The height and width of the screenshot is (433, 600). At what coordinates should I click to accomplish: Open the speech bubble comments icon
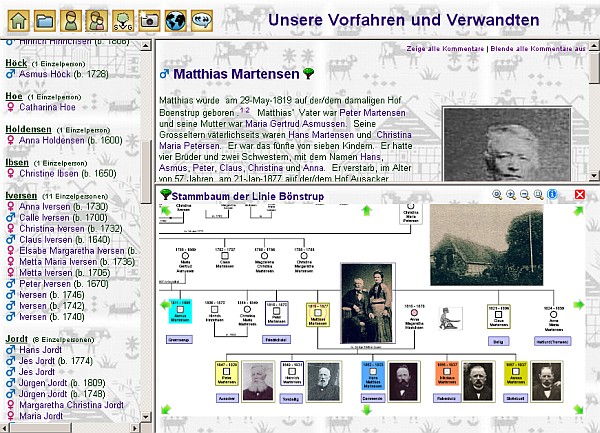202,21
